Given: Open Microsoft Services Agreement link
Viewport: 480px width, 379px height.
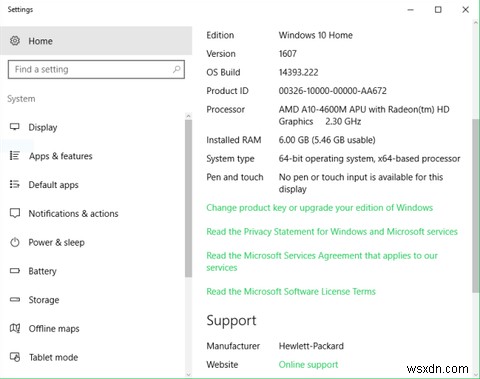Looking at the screenshot, I should pyautogui.click(x=322, y=261).
